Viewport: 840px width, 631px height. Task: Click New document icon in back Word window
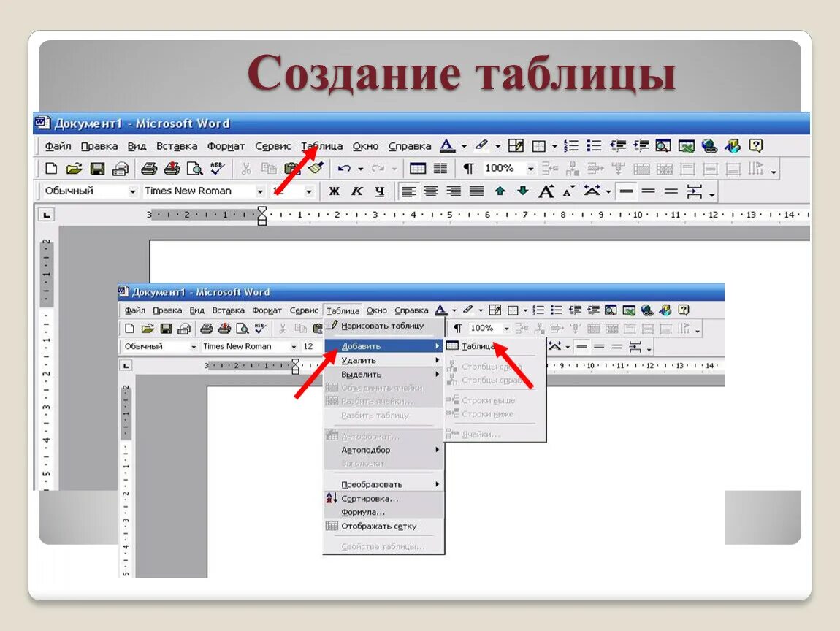pos(51,169)
